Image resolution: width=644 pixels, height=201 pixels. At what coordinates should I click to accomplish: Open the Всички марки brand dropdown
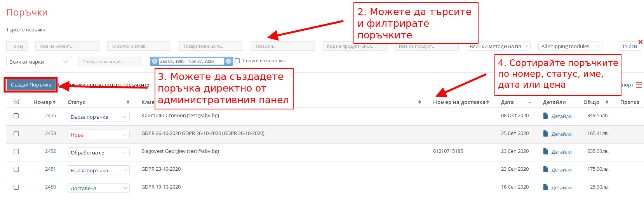tap(38, 62)
